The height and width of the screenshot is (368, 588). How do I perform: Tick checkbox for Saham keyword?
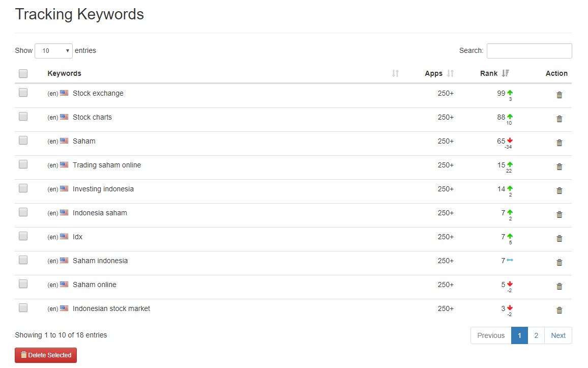[23, 140]
